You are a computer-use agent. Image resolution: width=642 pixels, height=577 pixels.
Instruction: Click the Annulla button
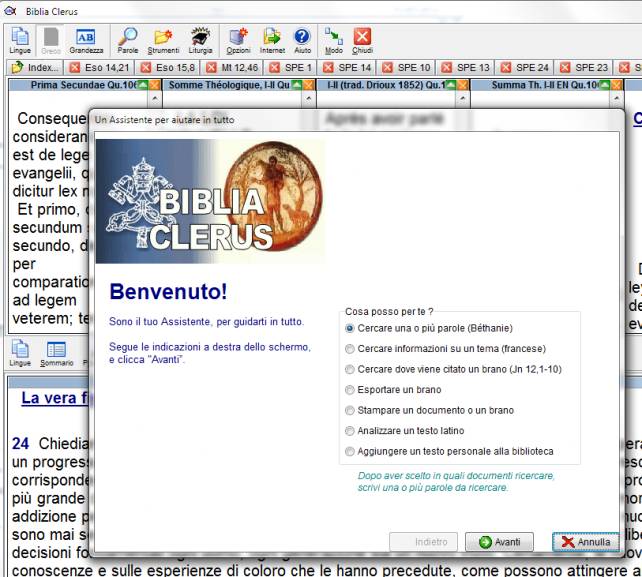[585, 542]
